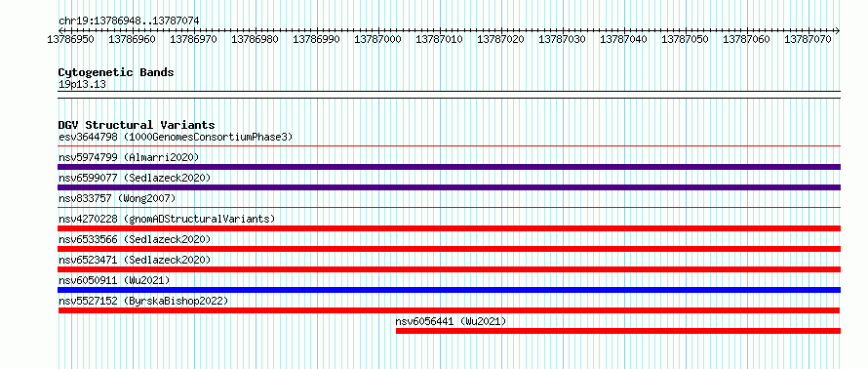Click ruler position 13786950
The width and height of the screenshot is (868, 369).
(70, 39)
